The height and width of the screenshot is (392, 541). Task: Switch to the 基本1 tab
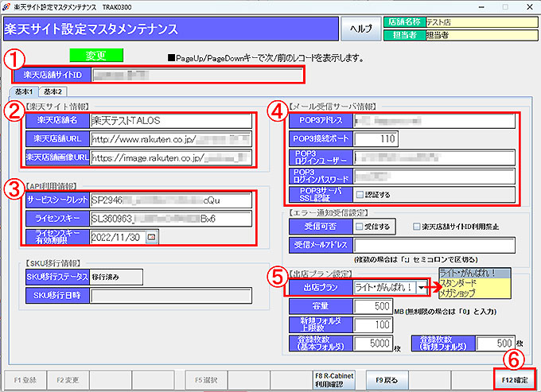click(x=24, y=91)
